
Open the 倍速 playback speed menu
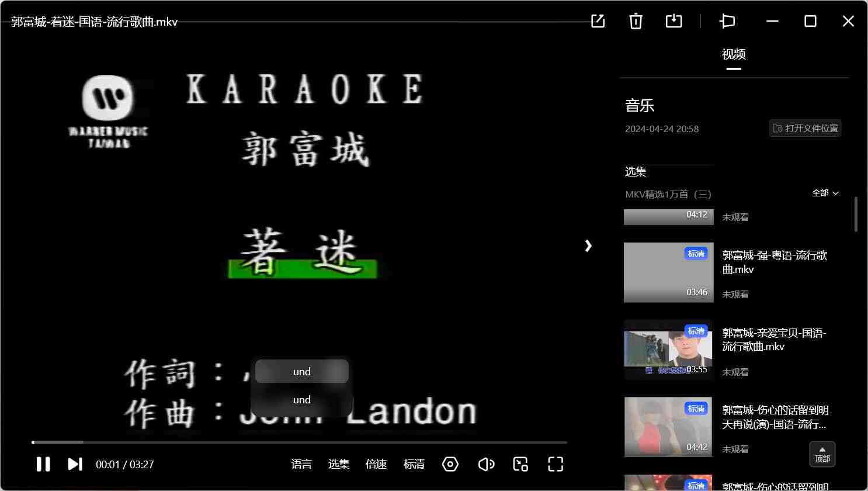click(x=376, y=464)
